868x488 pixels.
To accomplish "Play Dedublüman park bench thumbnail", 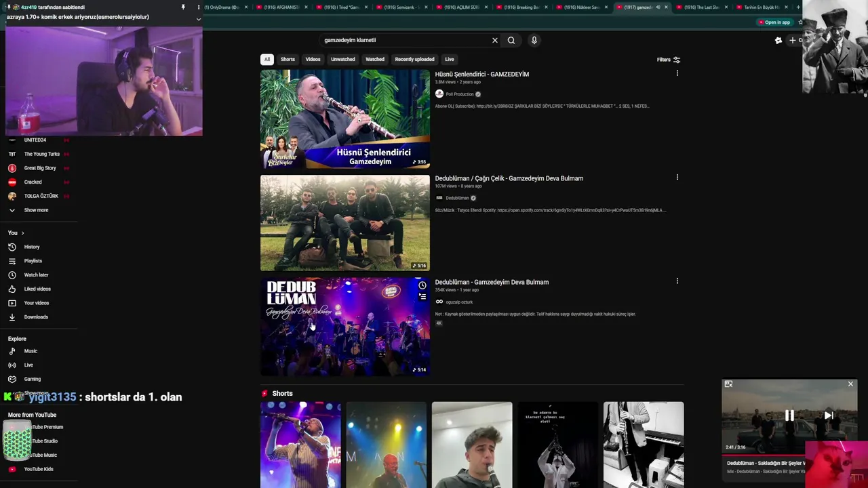I will click(344, 223).
